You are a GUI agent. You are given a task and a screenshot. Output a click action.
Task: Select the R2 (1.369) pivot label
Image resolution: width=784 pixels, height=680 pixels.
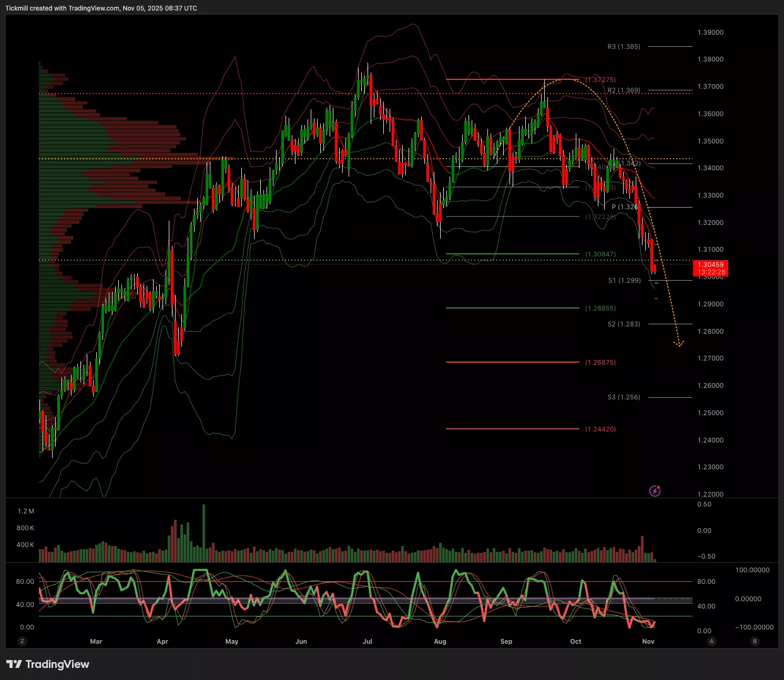624,90
